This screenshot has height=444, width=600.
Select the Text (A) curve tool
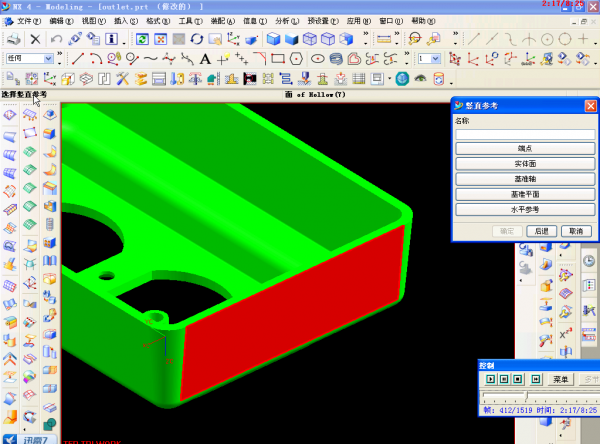tap(205, 59)
